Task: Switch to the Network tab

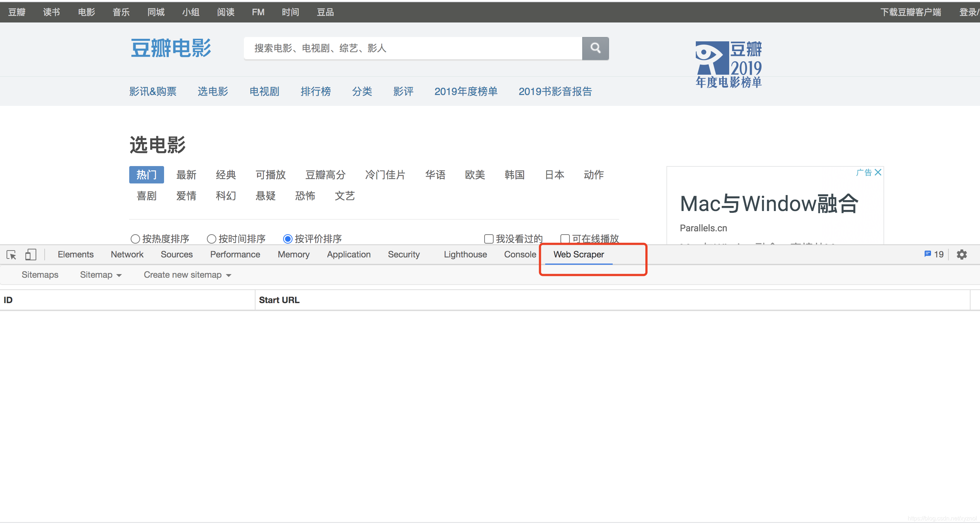Action: 127,254
